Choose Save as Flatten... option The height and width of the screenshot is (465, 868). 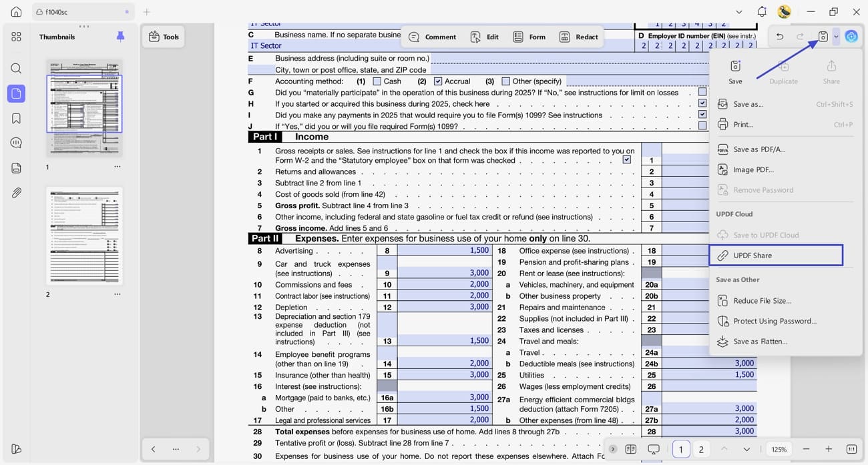(785, 342)
